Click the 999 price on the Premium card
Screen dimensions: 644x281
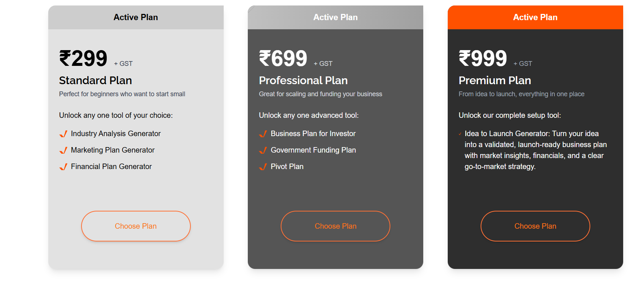[483, 58]
